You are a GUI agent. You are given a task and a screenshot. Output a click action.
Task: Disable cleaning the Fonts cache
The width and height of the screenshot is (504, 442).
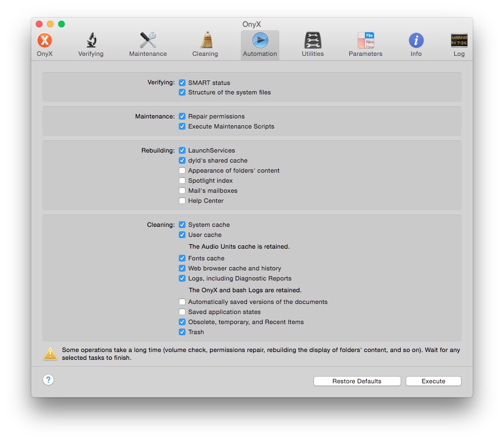tap(182, 258)
